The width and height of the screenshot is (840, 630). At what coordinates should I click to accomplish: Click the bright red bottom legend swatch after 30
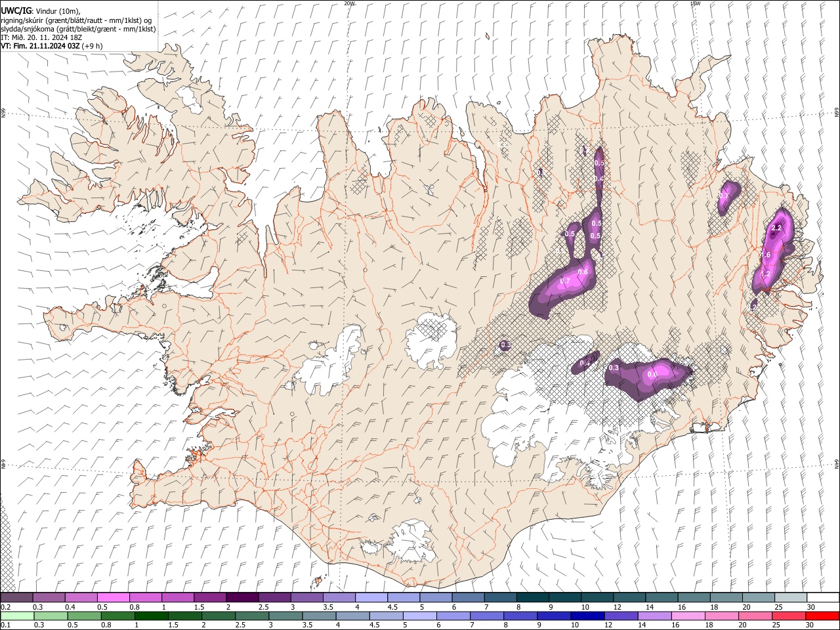(822, 616)
